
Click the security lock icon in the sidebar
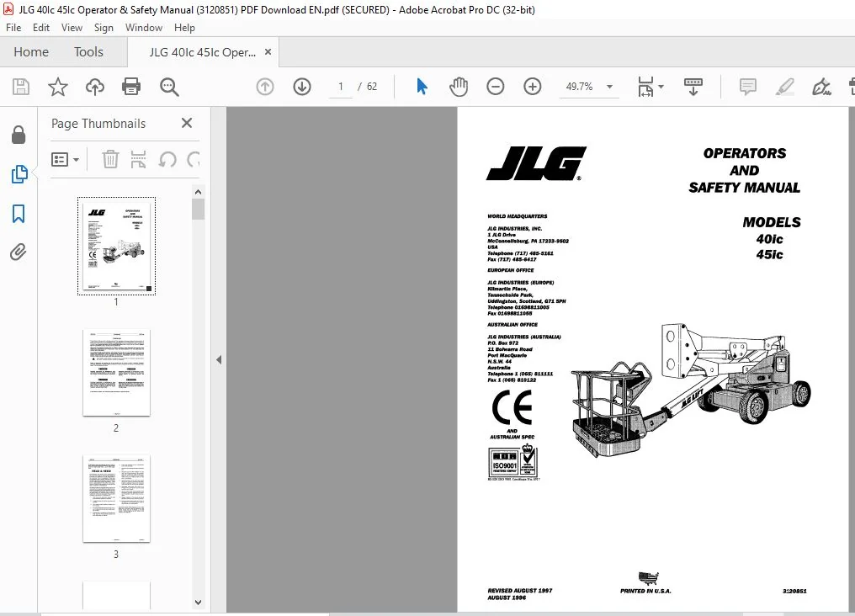pyautogui.click(x=19, y=135)
